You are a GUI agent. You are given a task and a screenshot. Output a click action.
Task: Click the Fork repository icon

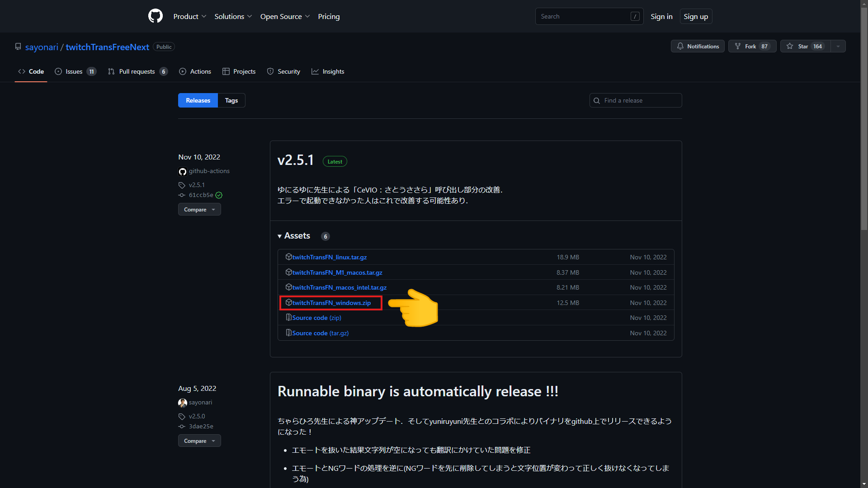[737, 46]
